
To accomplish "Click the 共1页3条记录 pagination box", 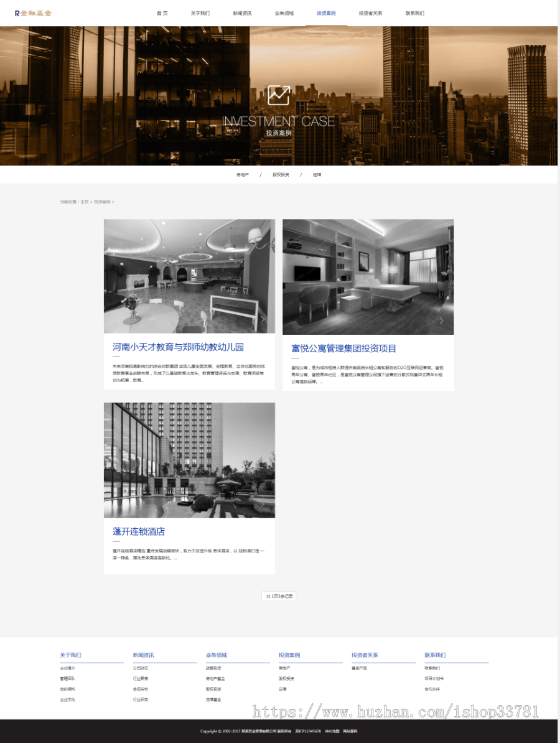I will click(279, 596).
